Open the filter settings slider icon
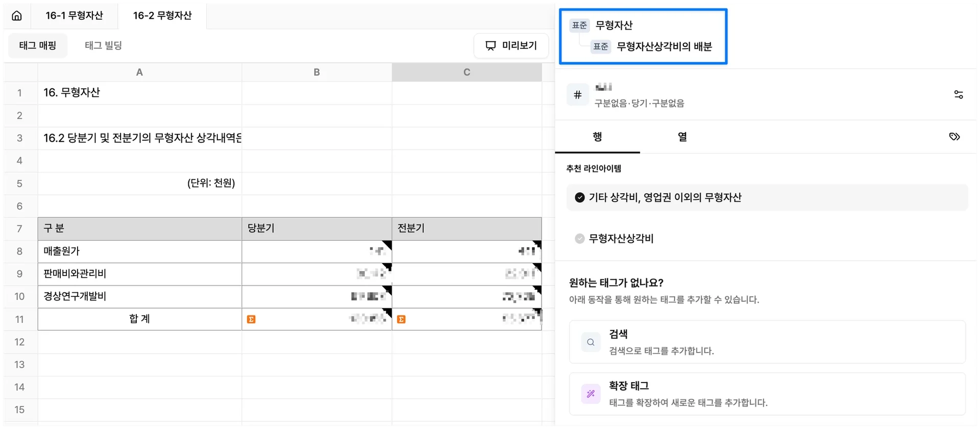The width and height of the screenshot is (980, 429). [x=959, y=95]
